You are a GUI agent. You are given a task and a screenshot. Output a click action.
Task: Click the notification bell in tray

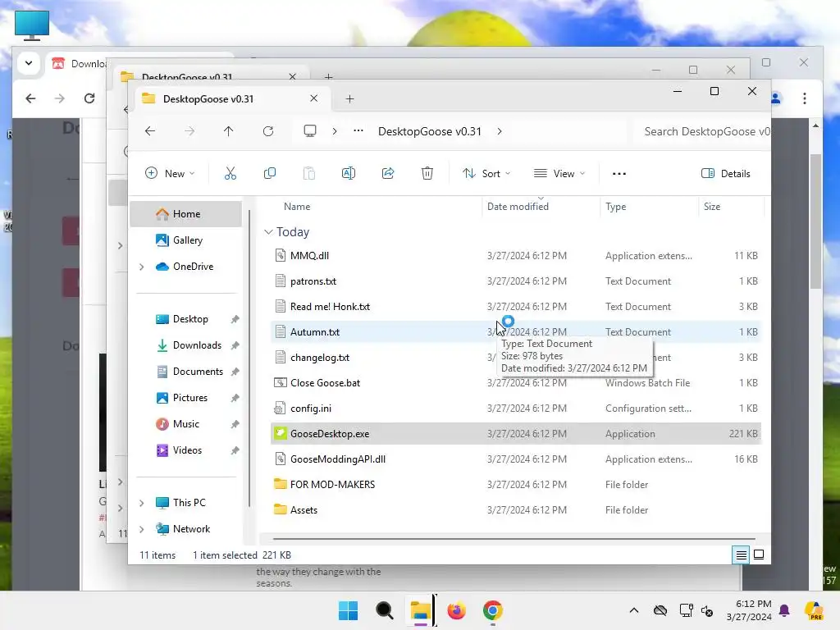pos(784,610)
